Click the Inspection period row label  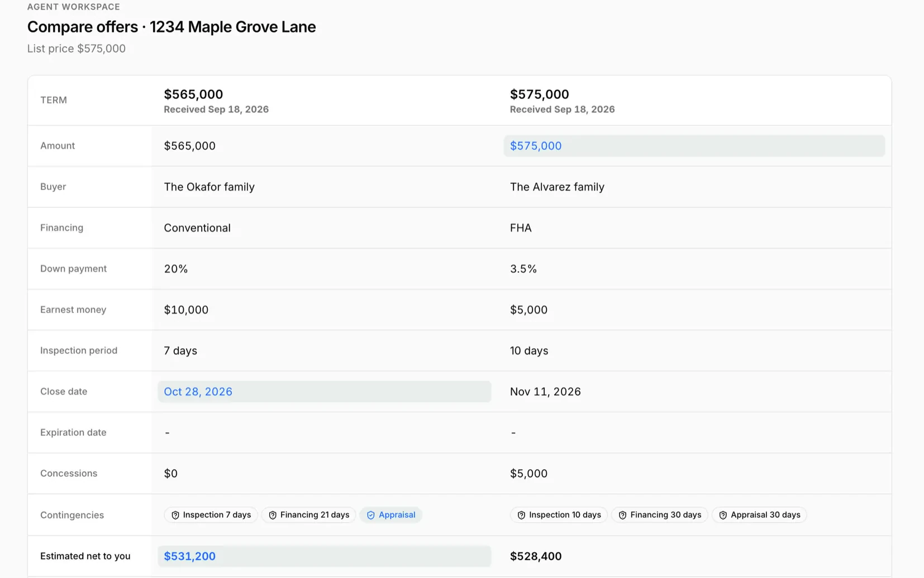[x=79, y=350]
